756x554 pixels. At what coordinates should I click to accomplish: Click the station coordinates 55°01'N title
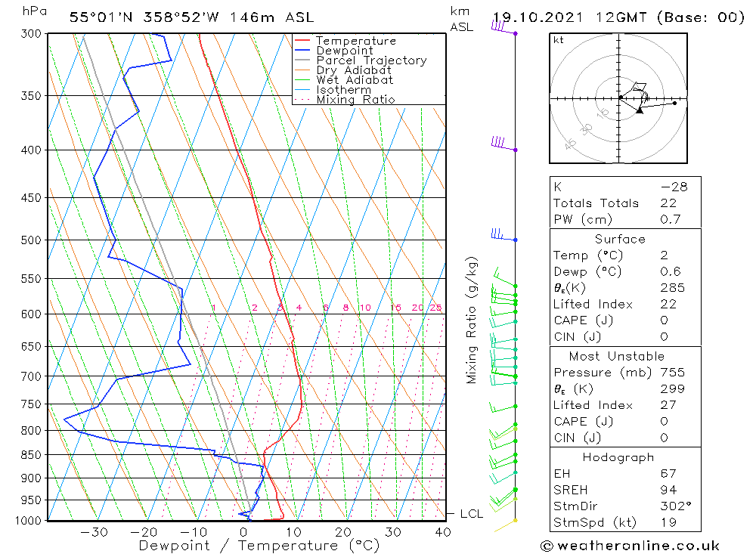tap(101, 17)
